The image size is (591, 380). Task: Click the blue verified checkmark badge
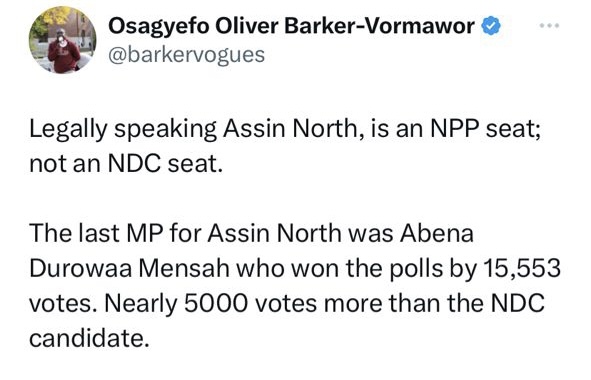491,26
